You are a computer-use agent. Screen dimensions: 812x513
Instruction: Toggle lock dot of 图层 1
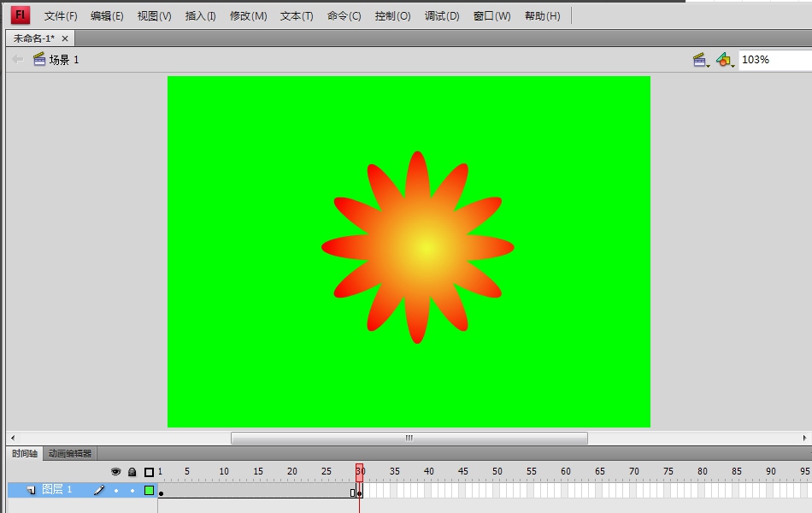point(132,490)
